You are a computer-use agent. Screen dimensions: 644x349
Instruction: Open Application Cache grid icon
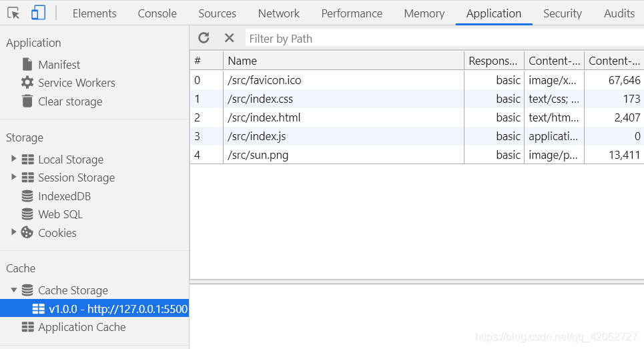pos(27,327)
